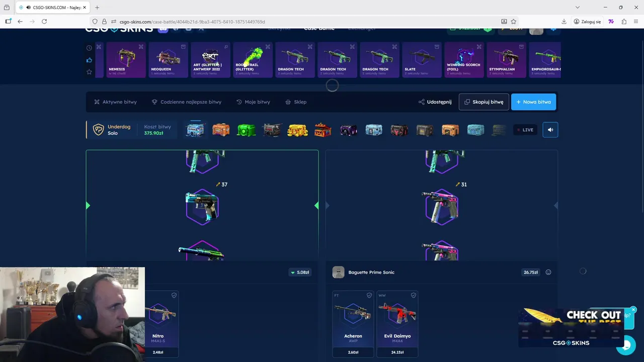644x362 pixels.
Task: Open the NEOQUEEN live drop card
Action: [x=168, y=60]
